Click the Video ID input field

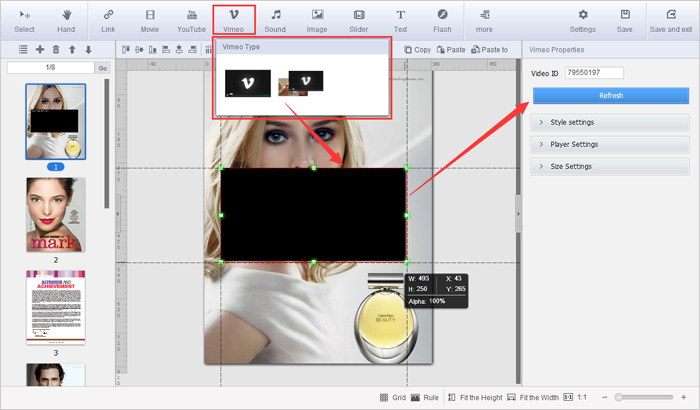coord(593,73)
